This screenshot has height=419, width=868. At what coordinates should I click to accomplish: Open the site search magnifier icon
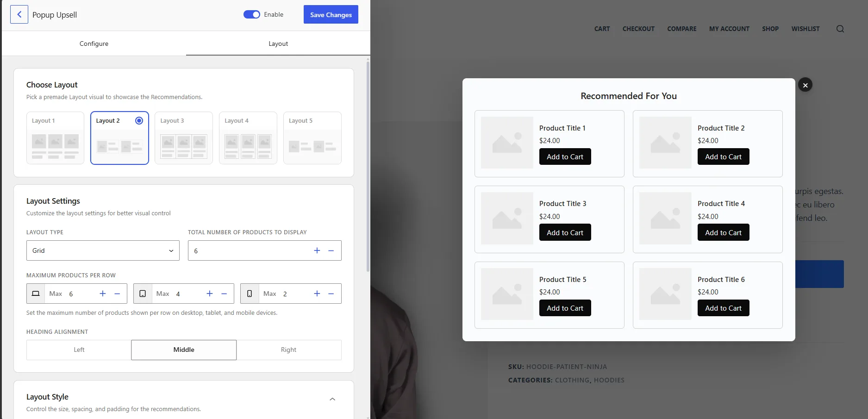[x=840, y=29]
